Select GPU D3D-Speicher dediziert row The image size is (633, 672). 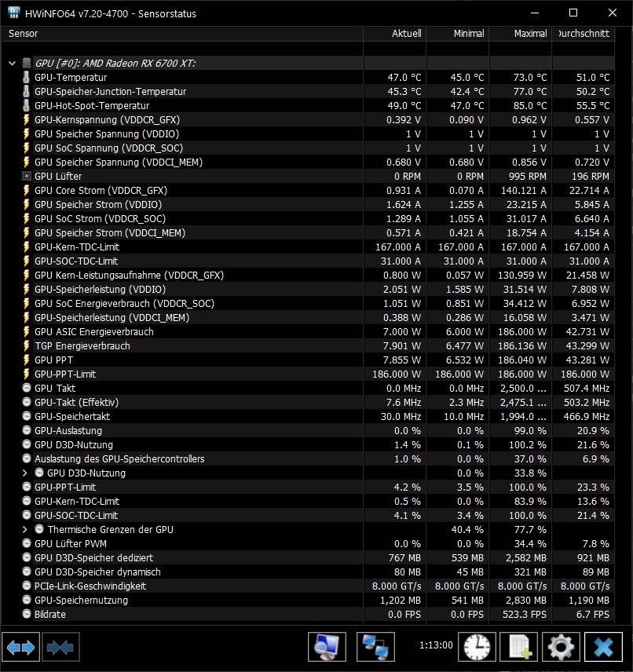tap(308, 557)
